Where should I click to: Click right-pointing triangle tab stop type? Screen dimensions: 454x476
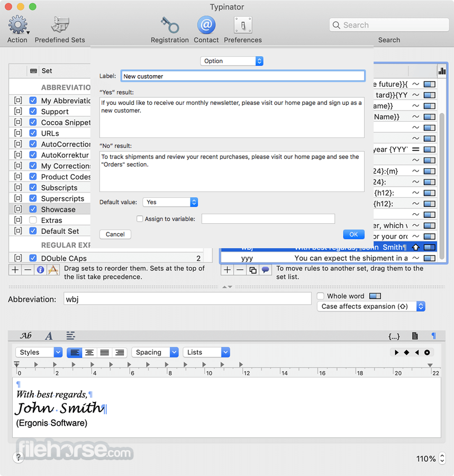click(x=396, y=352)
